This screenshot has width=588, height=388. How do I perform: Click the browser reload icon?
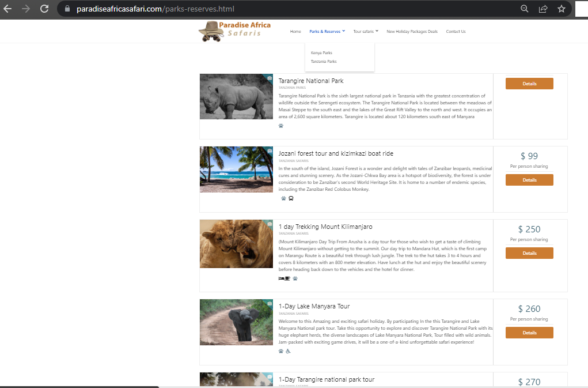pyautogui.click(x=44, y=9)
